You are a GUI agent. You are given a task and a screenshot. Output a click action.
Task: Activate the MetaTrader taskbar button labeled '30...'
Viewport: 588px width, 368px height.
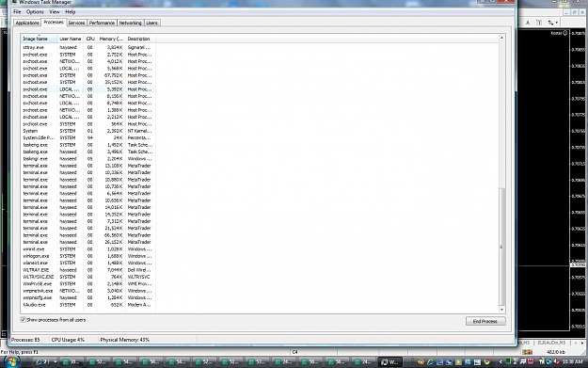(x=72, y=362)
